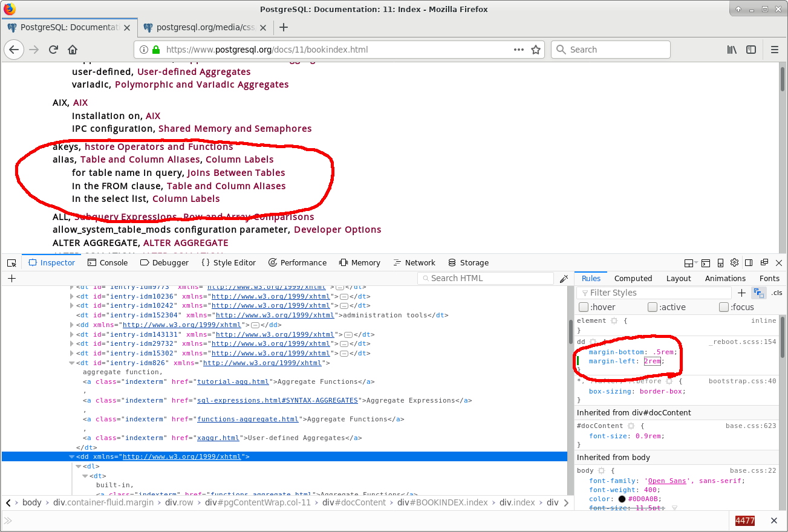The height and width of the screenshot is (532, 788).
Task: Click the eyedropper color picker icon
Action: coord(564,279)
